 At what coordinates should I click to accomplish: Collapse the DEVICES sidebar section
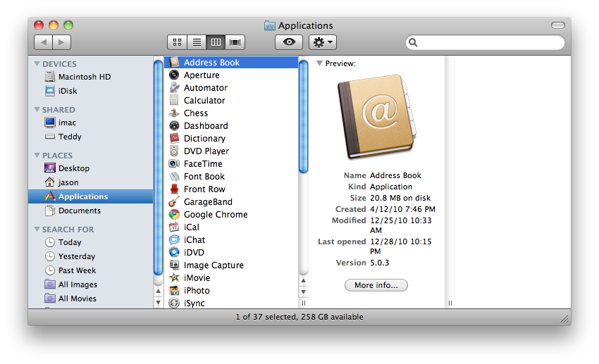click(37, 64)
